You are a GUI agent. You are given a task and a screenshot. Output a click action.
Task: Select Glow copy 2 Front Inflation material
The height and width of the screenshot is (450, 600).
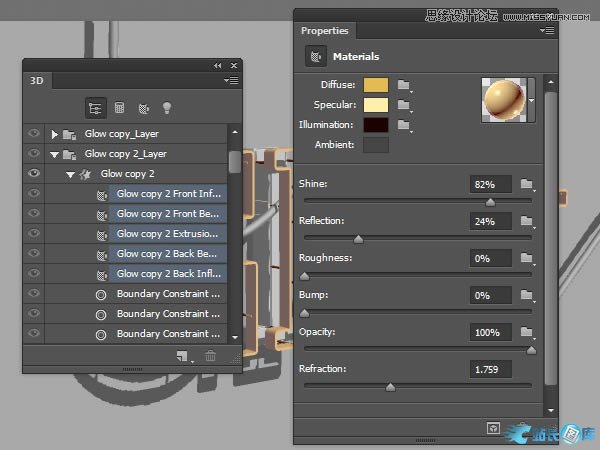tap(168, 194)
